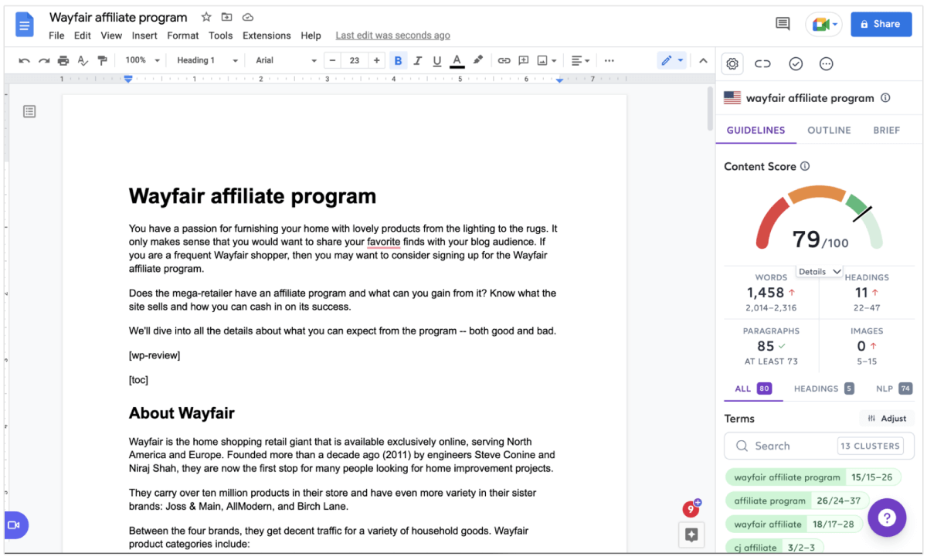Toggle bold formatting
927x560 pixels.
[x=398, y=59]
